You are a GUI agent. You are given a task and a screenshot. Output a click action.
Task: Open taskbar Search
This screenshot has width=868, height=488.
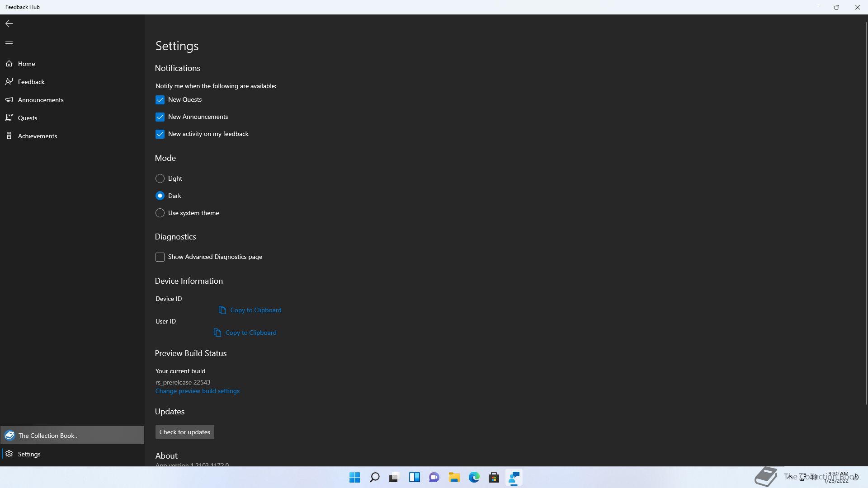375,477
